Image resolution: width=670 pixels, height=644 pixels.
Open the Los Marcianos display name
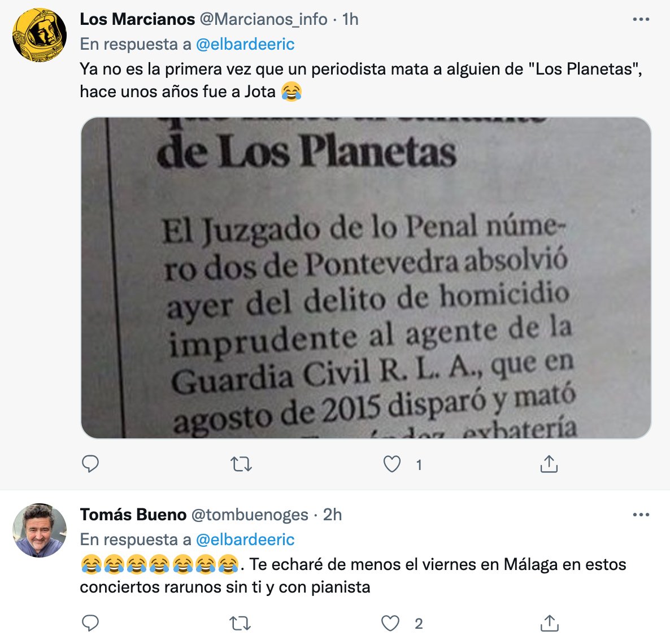137,19
